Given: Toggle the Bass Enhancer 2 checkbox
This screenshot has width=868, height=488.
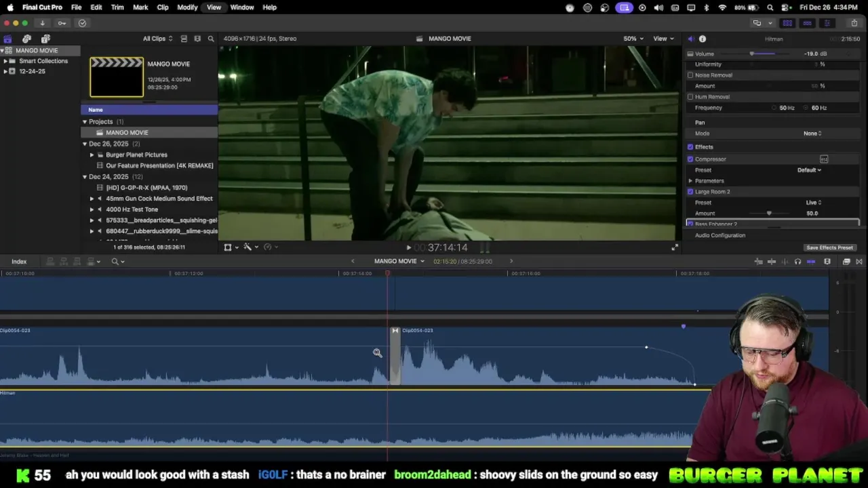Looking at the screenshot, I should coord(690,224).
